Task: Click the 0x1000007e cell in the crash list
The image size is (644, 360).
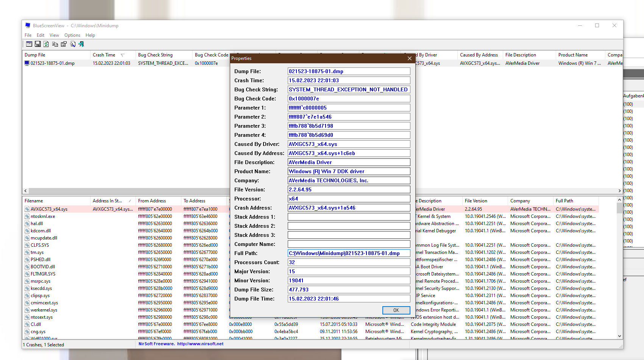Action: [206, 63]
